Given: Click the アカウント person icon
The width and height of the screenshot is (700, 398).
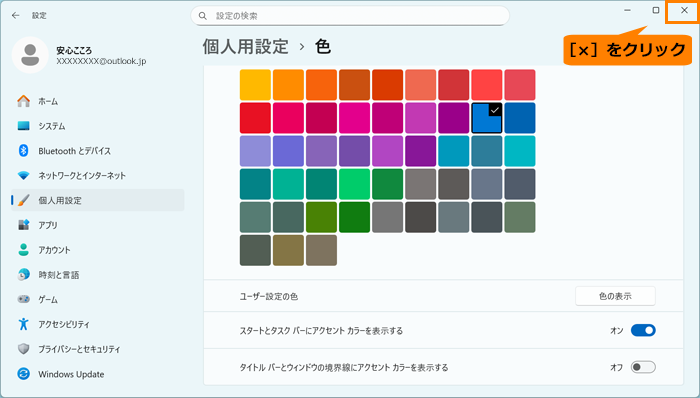Looking at the screenshot, I should click(x=24, y=250).
